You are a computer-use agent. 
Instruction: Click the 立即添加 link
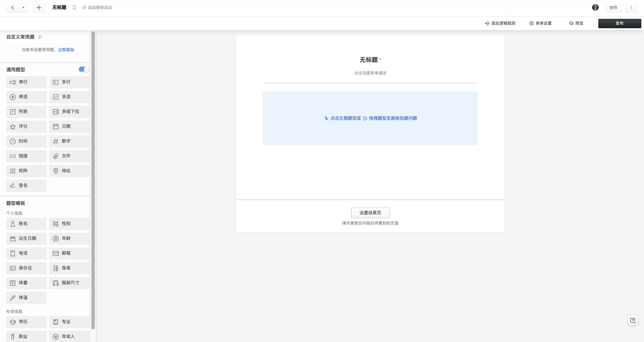click(x=66, y=50)
